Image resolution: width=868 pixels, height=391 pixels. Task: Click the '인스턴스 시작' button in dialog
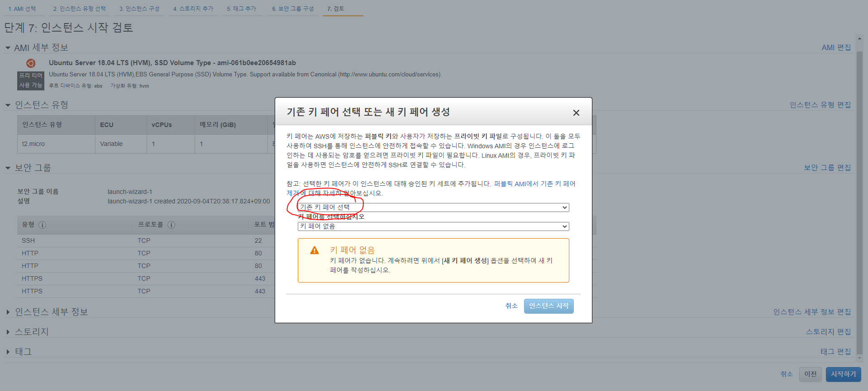548,306
